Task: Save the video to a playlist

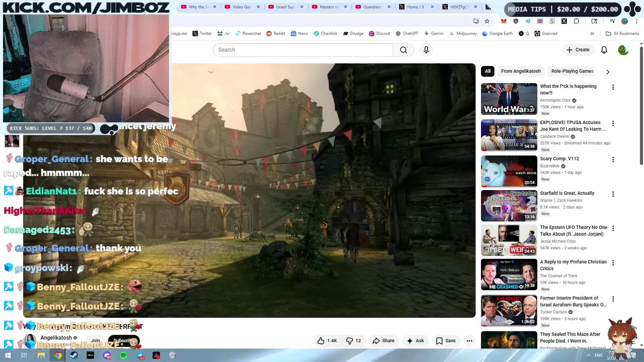Action: pos(446,341)
